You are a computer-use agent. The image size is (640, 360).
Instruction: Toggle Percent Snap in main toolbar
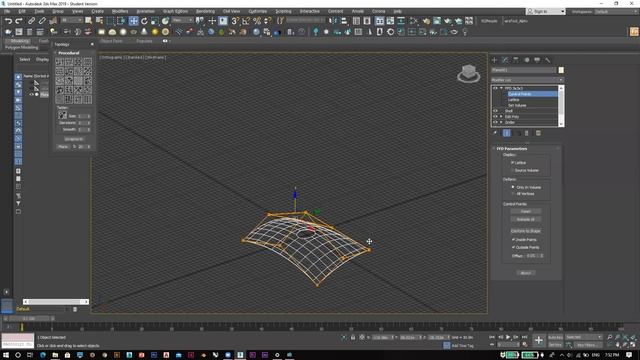pyautogui.click(x=257, y=21)
